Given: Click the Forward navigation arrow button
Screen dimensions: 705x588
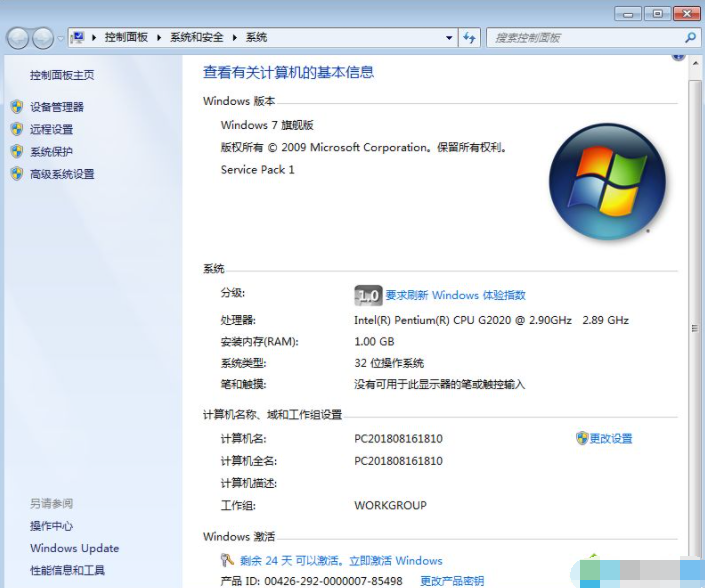Looking at the screenshot, I should point(43,38).
